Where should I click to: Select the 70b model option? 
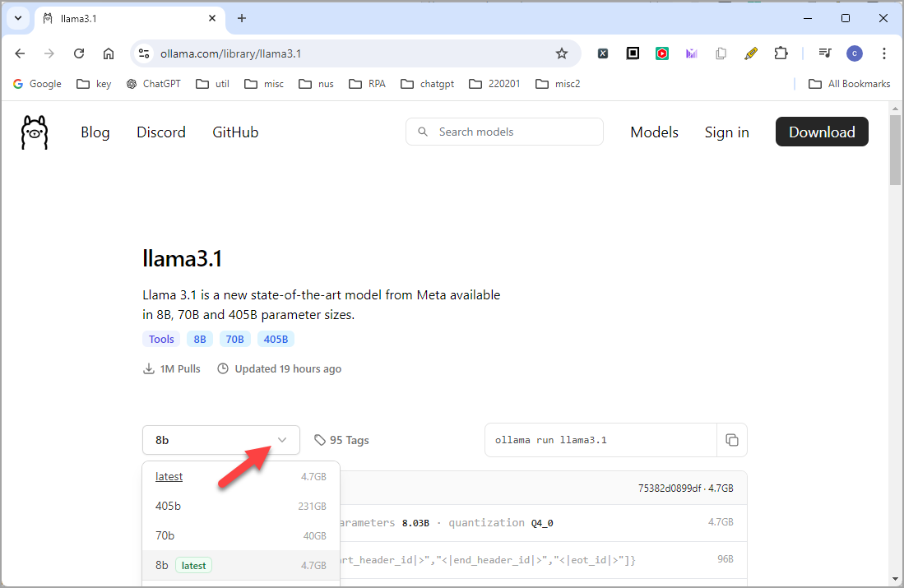pyautogui.click(x=241, y=535)
